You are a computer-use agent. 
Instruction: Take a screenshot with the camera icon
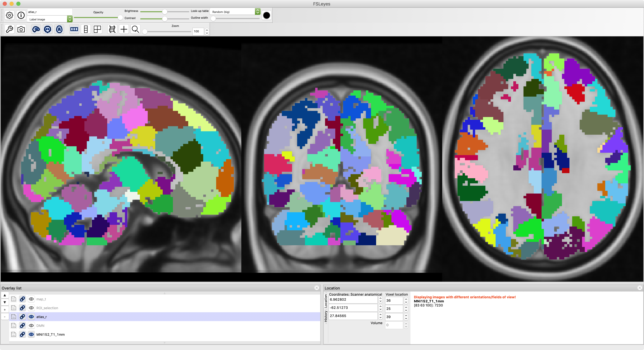click(x=21, y=29)
